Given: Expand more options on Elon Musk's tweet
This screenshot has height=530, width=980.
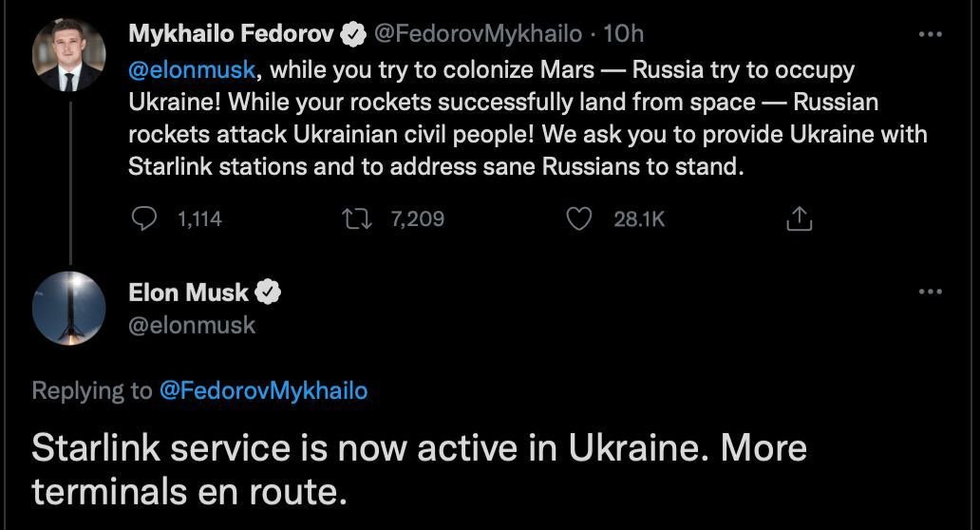Looking at the screenshot, I should [931, 293].
